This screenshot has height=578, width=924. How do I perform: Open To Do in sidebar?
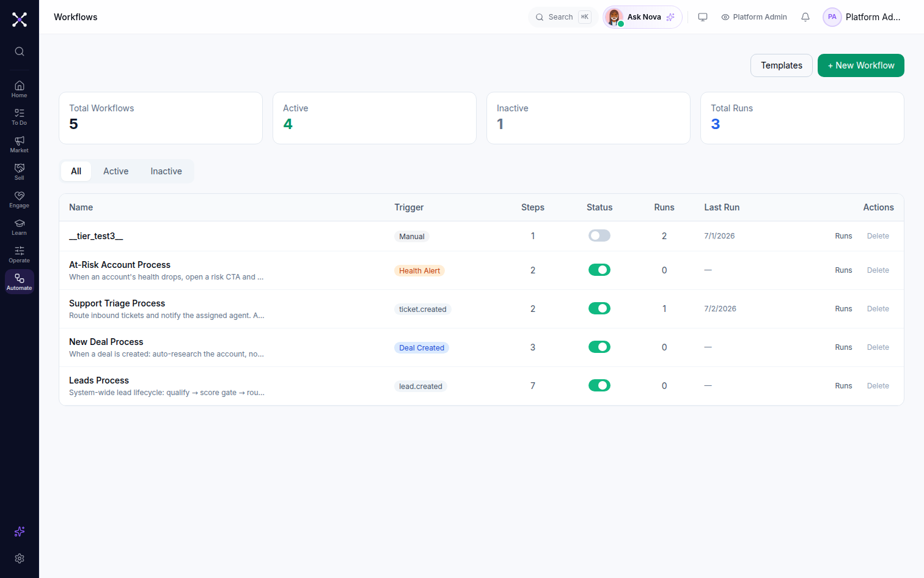point(20,117)
